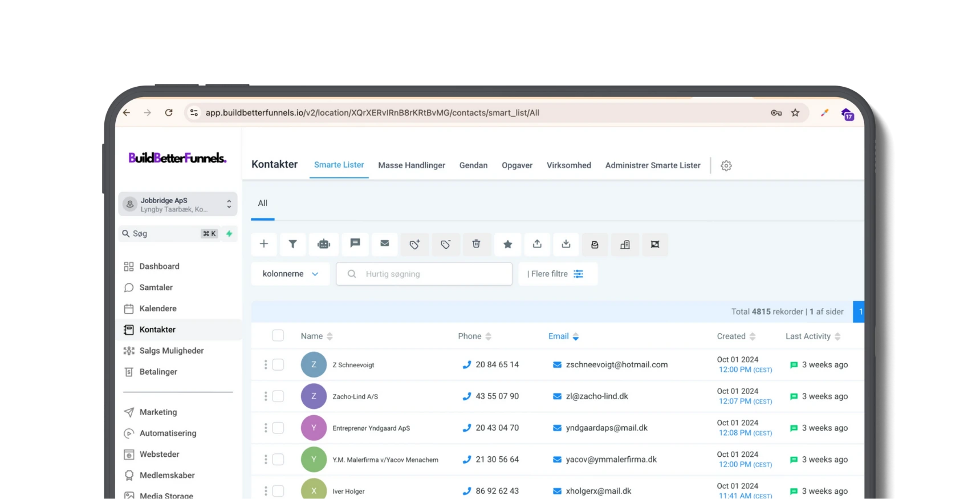Toggle the select all contacts checkbox
This screenshot has width=980, height=499.
click(278, 336)
